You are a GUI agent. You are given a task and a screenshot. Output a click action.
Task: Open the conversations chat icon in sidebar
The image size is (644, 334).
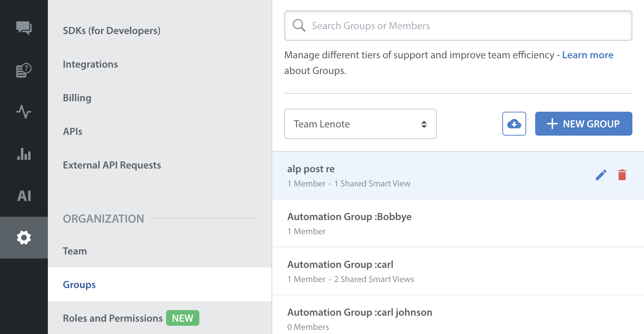point(24,28)
